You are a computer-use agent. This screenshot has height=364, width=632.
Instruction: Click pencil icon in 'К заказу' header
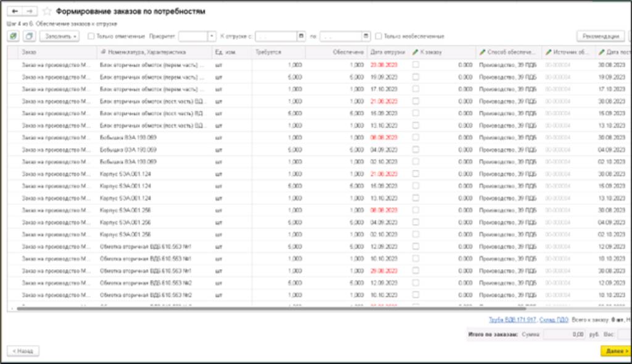pos(415,53)
